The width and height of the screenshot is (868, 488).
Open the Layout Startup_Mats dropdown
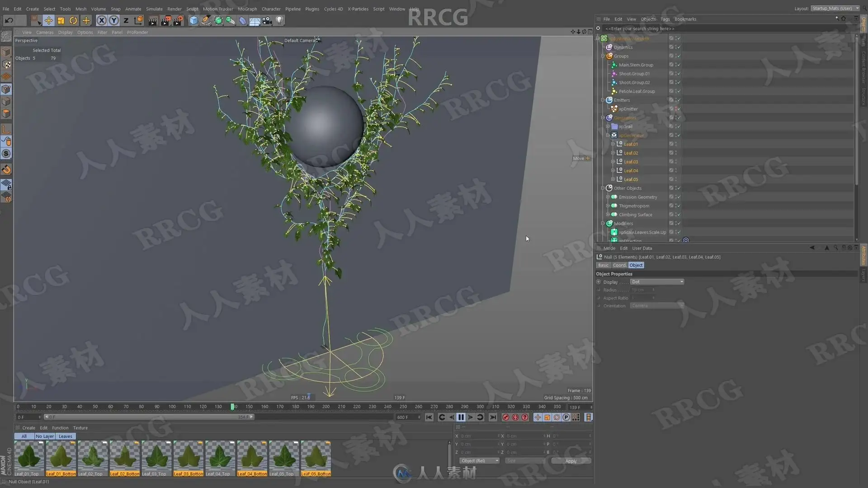pos(835,8)
